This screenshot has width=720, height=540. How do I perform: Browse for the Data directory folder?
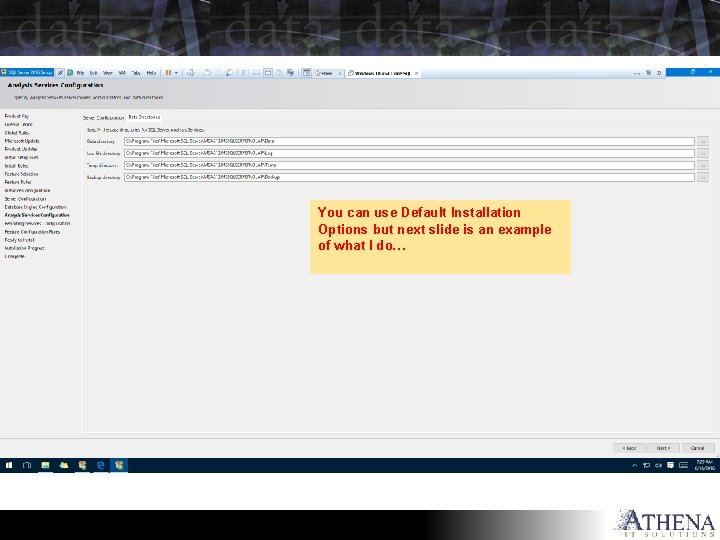point(703,141)
